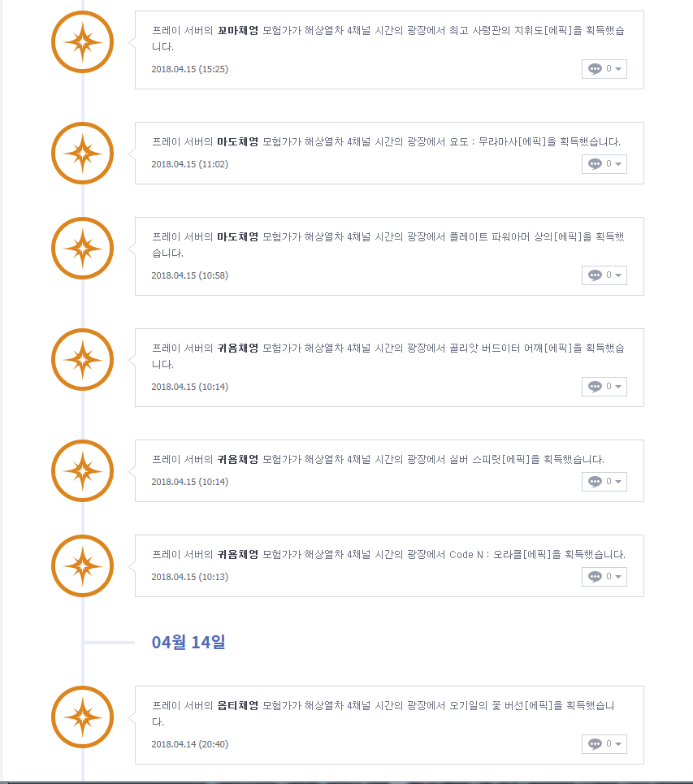693x784 pixels.
Task: Click 귀욤체영 name in the 실버 스피릿 entry
Action: click(237, 460)
